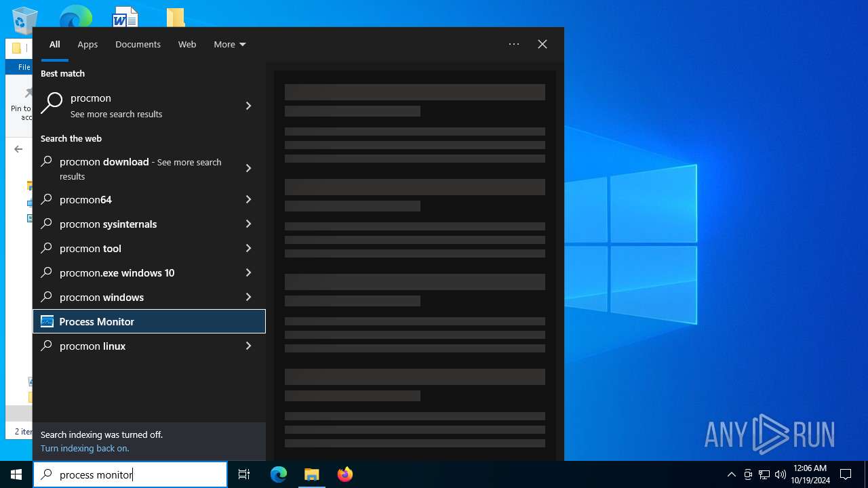Open the Windows Start button
The image size is (868, 488).
coord(16,474)
